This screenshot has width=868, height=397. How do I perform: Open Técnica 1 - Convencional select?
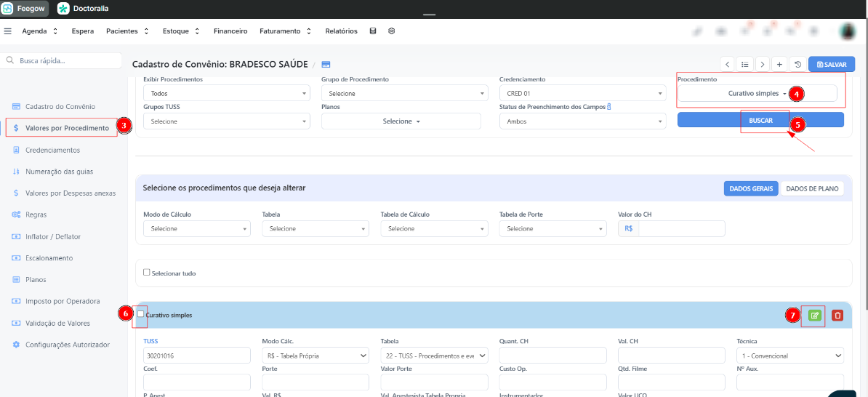790,356
